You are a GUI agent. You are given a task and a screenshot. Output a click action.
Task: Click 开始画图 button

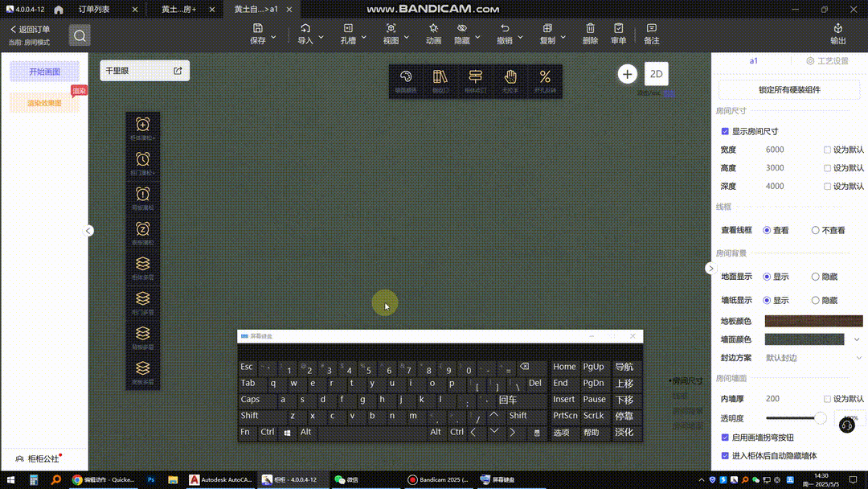pos(44,72)
